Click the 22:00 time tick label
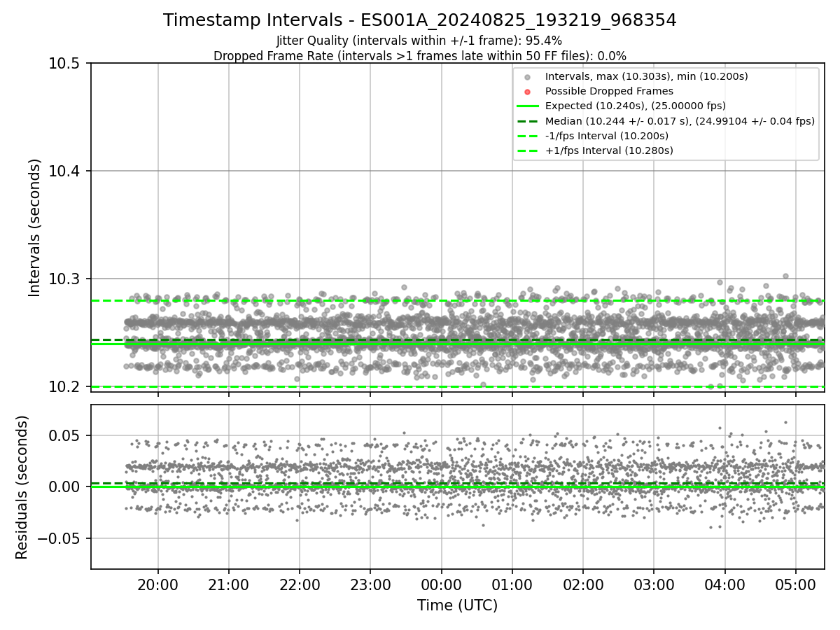The image size is (840, 630). [300, 584]
